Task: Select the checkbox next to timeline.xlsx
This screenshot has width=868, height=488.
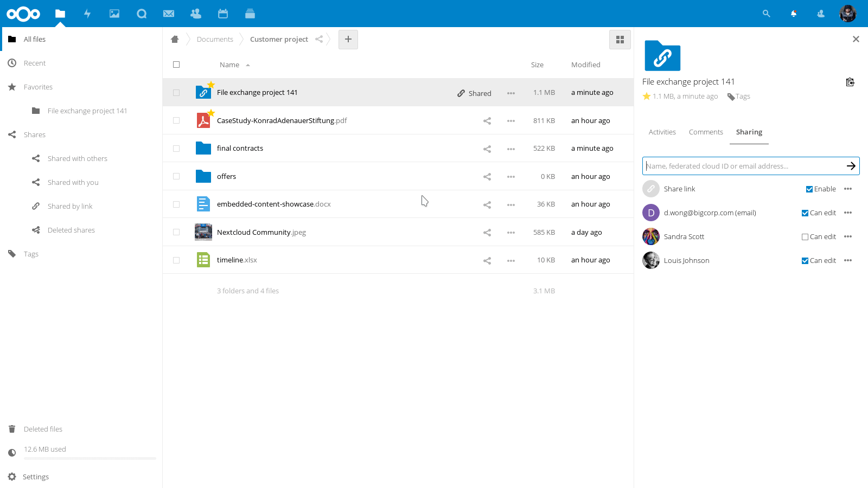Action: (176, 260)
